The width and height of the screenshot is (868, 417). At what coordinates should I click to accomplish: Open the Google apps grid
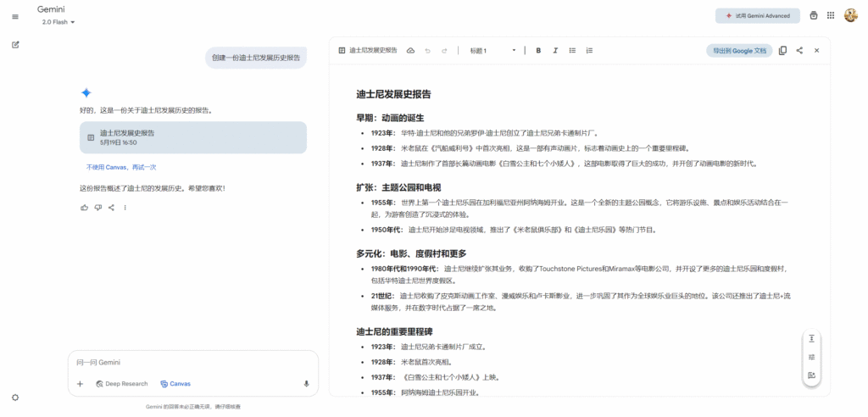pyautogui.click(x=831, y=15)
